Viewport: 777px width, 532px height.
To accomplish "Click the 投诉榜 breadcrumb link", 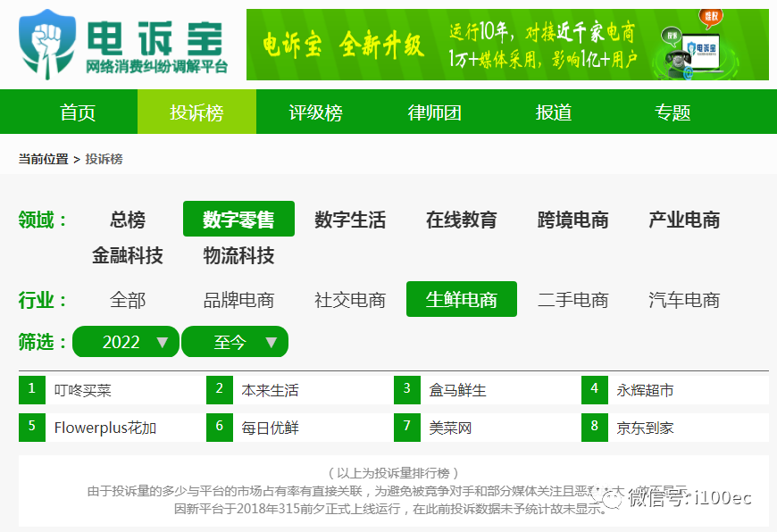I will [x=104, y=159].
